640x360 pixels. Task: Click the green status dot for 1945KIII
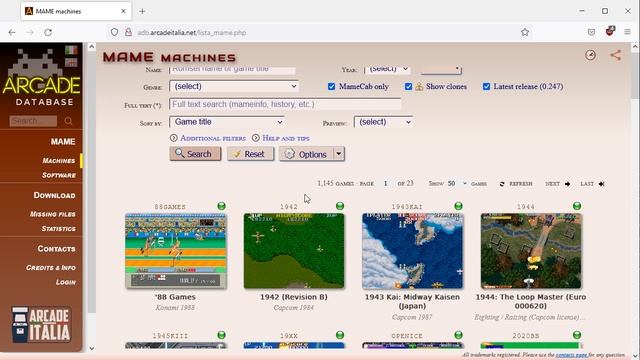[221, 335]
